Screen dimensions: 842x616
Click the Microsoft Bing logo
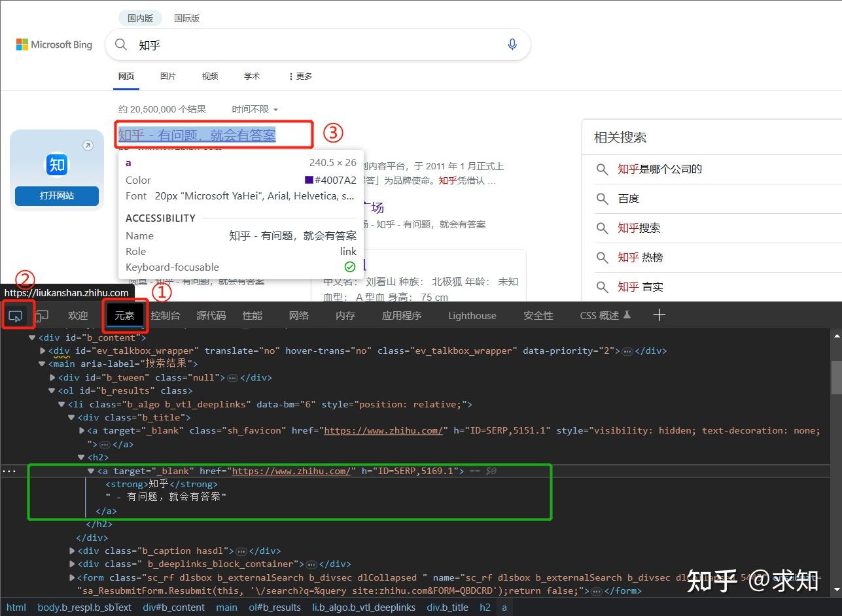tap(54, 44)
